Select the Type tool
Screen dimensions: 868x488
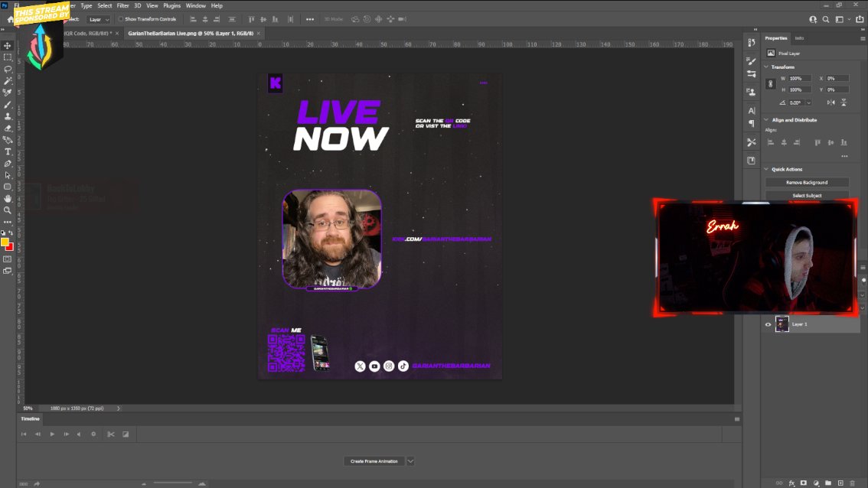[x=8, y=151]
